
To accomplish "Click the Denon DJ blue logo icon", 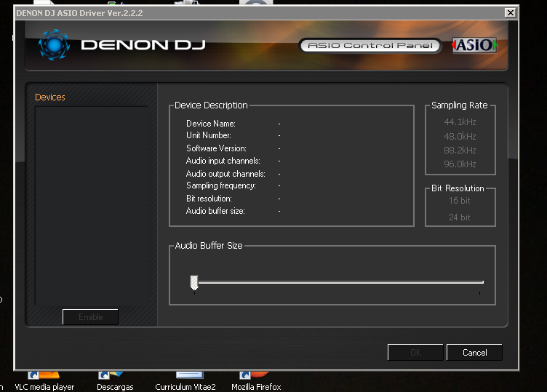I will (54, 45).
